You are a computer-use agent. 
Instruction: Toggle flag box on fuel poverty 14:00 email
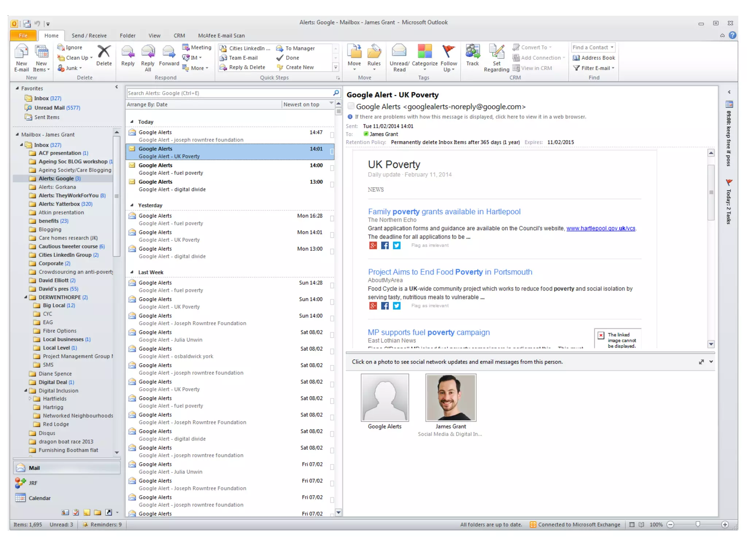tap(332, 168)
